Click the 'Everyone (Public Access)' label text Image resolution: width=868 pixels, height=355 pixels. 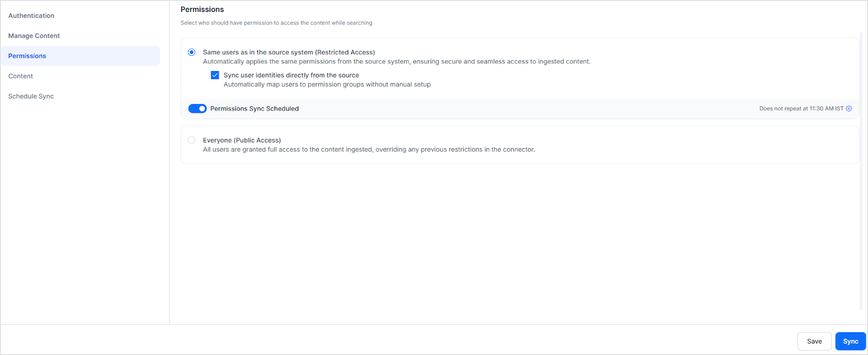point(242,140)
